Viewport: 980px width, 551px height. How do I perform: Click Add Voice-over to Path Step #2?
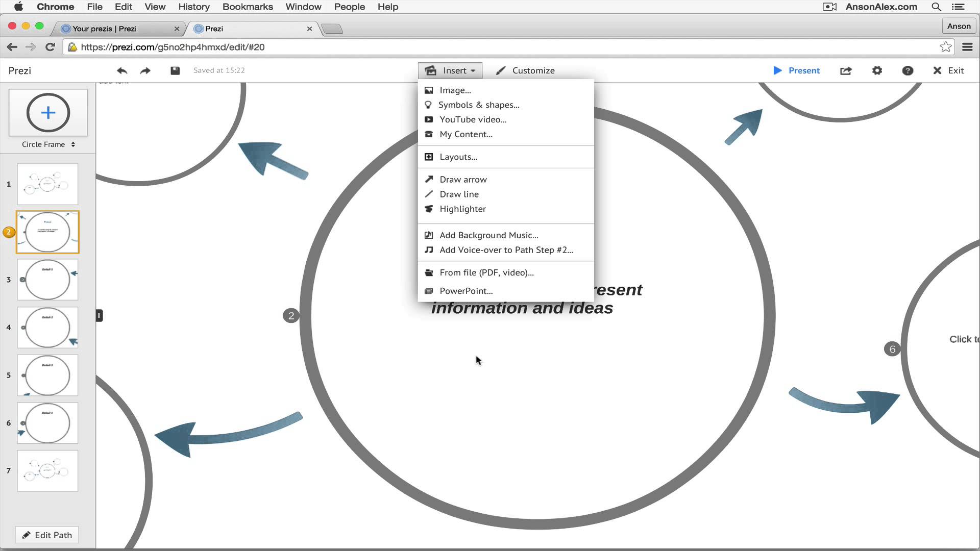(506, 249)
